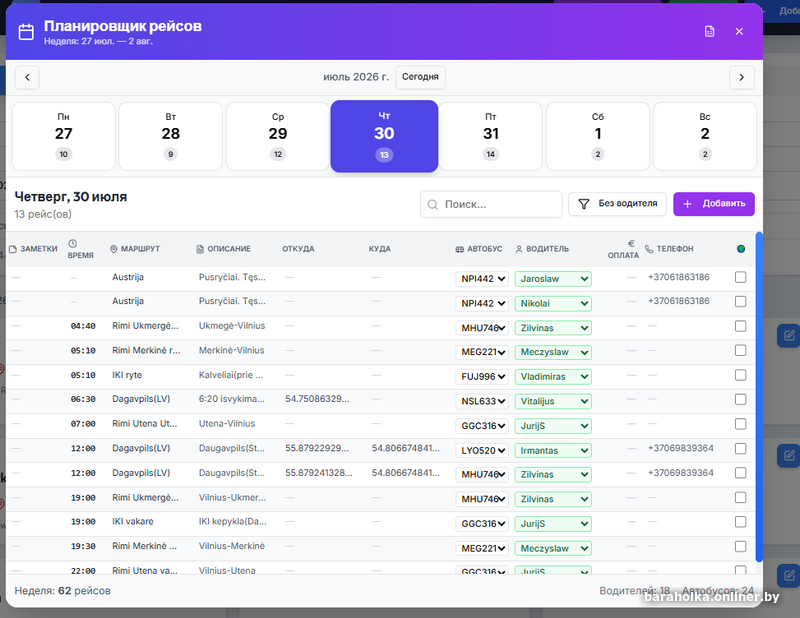Open driver dropdown showing Nikolai
Viewport: 800px width, 618px height.
(x=553, y=304)
